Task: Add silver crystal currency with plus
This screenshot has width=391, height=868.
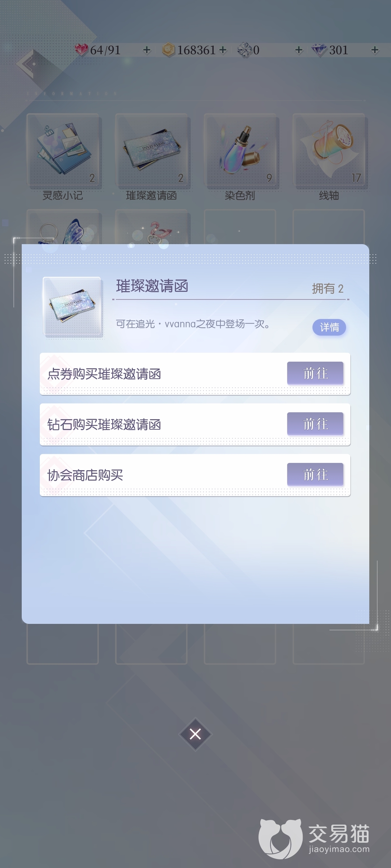Action: [299, 50]
